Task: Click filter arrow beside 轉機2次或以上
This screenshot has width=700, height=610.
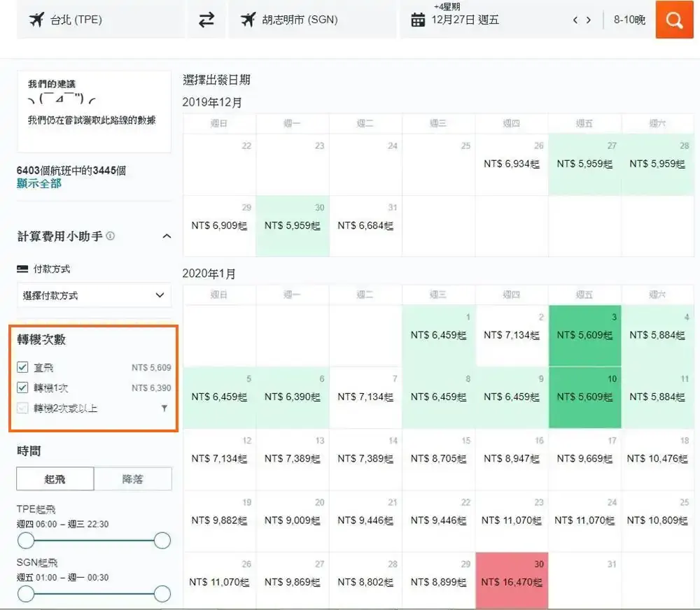Action: tap(164, 408)
